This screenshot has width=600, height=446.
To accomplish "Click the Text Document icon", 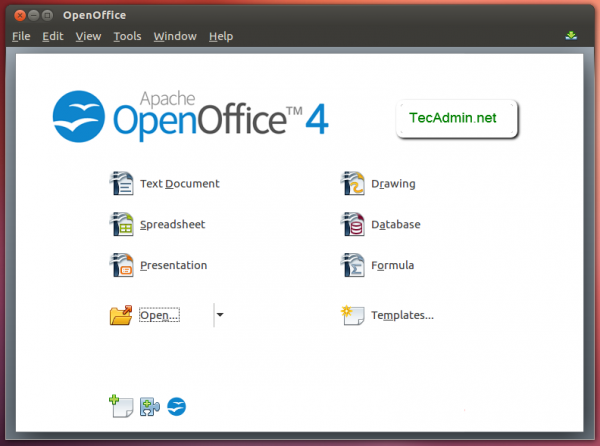I will pyautogui.click(x=121, y=184).
